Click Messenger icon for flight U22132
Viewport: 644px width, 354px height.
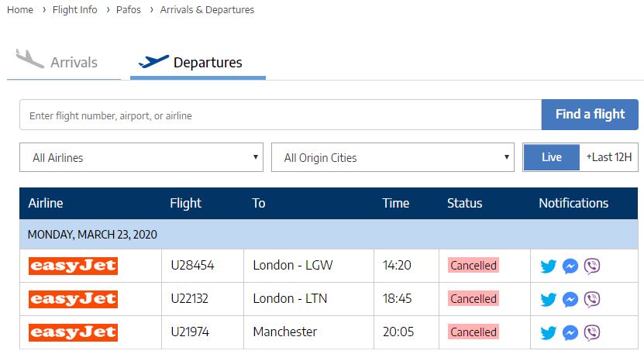pos(570,300)
